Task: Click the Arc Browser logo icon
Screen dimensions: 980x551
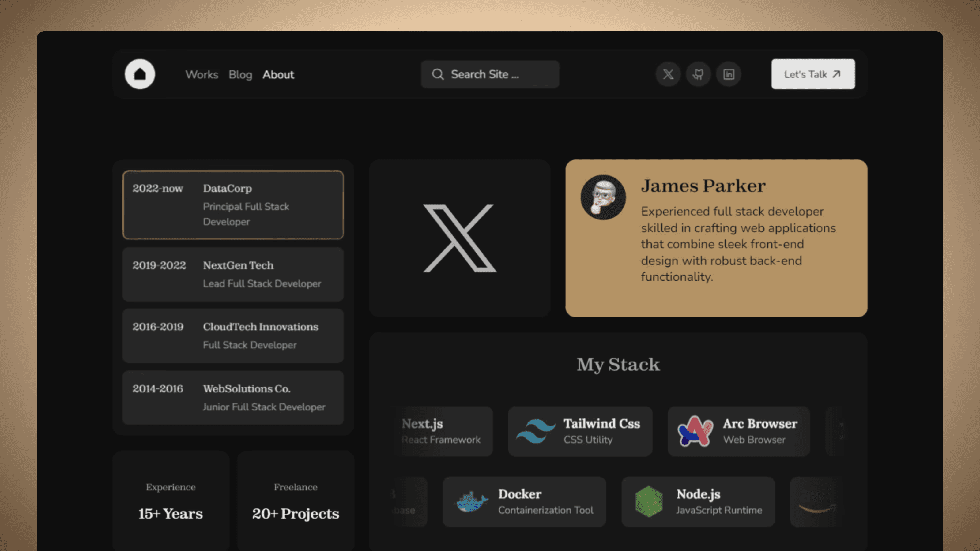Action: [695, 431]
